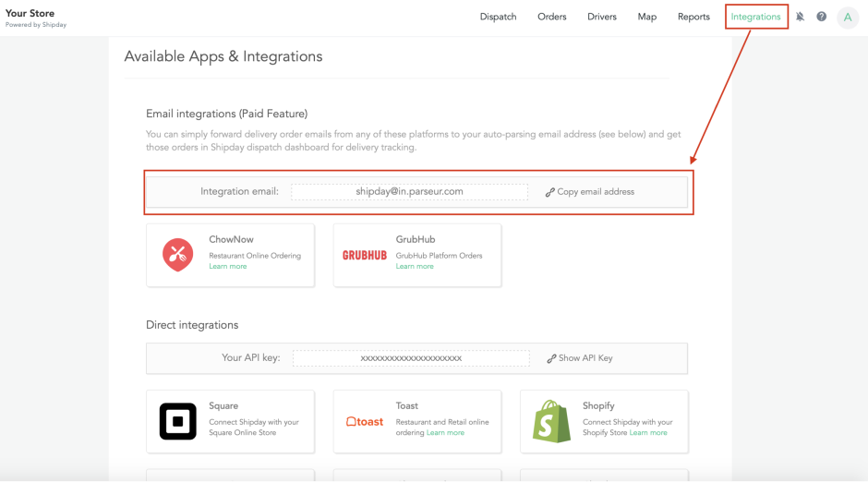Open Shopify Learn more link
Screen dimensions: 868x482
click(647, 433)
